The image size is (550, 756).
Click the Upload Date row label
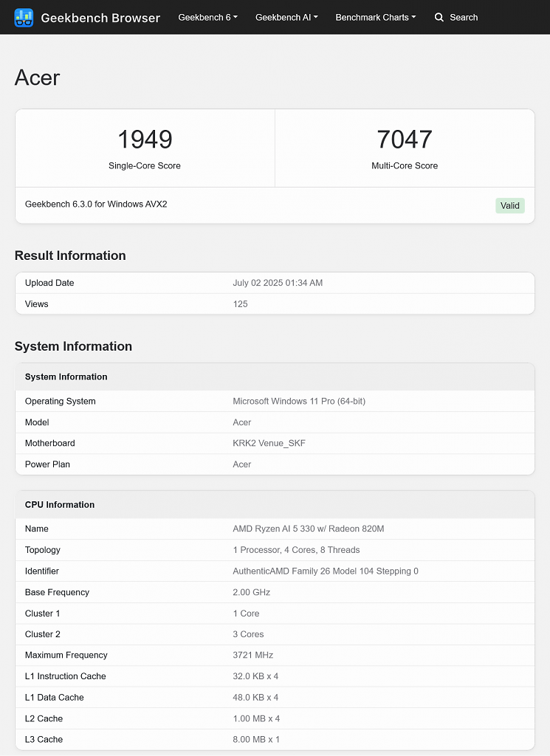click(49, 283)
